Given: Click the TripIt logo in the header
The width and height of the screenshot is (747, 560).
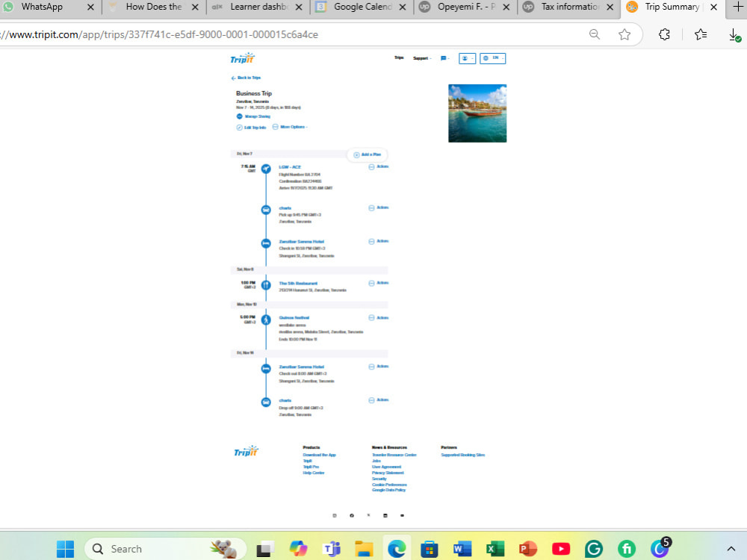Looking at the screenshot, I should [243, 58].
